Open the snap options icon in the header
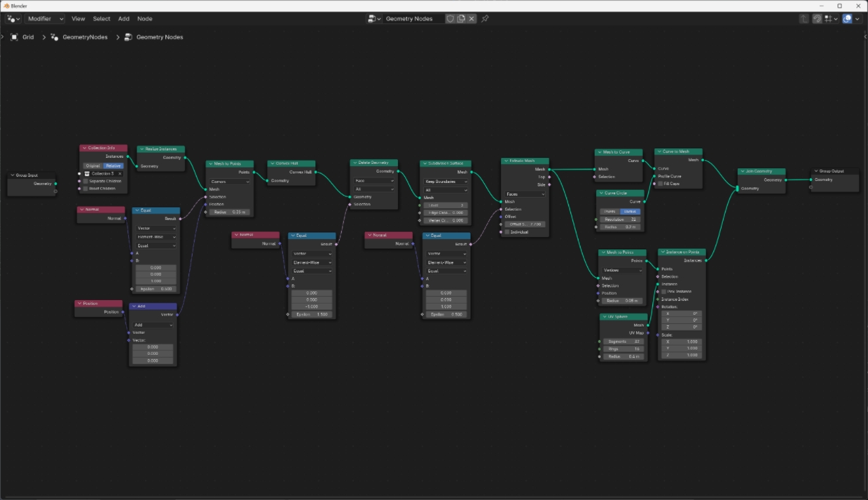Image resolution: width=868 pixels, height=500 pixels. pos(830,19)
